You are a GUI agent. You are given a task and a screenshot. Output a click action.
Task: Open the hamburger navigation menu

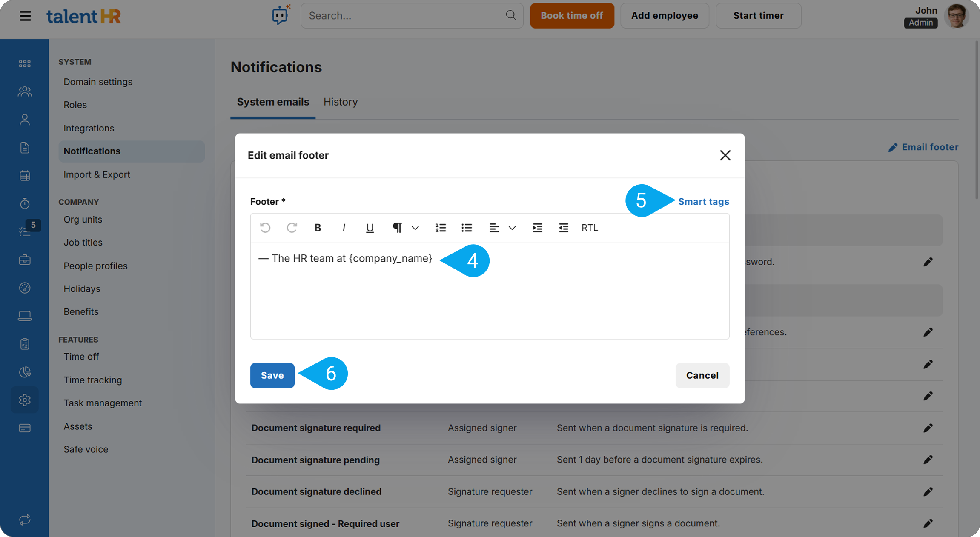pos(26,16)
